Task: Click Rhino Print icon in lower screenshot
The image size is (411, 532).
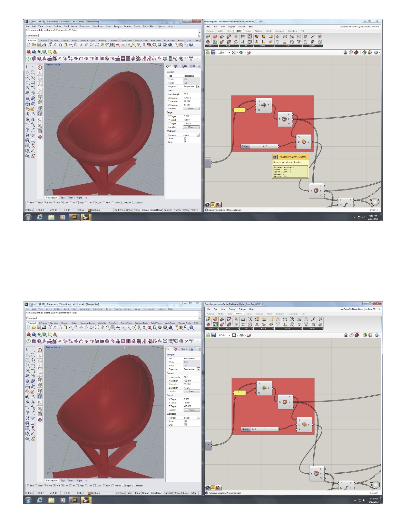Action: coord(44,327)
